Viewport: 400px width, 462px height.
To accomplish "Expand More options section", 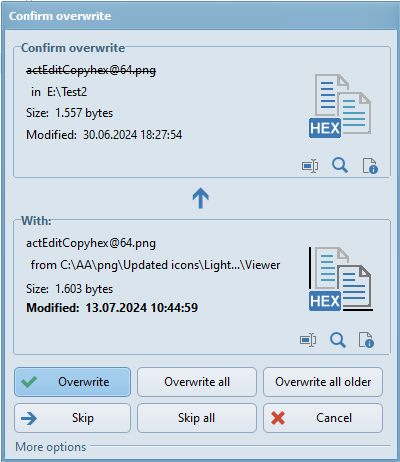I will click(x=51, y=447).
